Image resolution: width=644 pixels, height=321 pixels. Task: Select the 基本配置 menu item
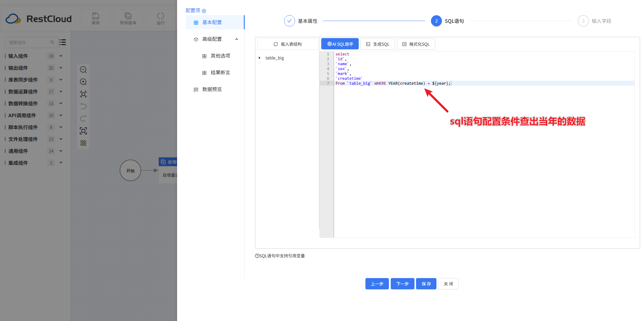(215, 22)
